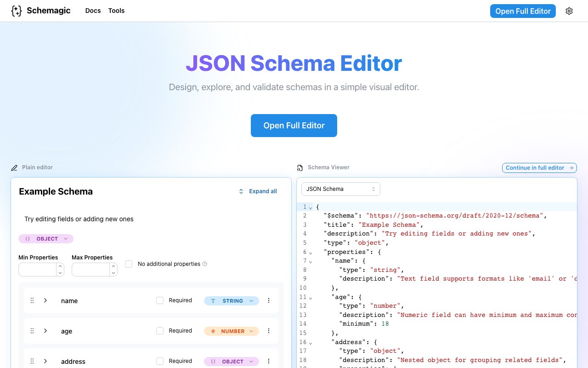Click the Schemagic braces logo icon

pyautogui.click(x=17, y=11)
